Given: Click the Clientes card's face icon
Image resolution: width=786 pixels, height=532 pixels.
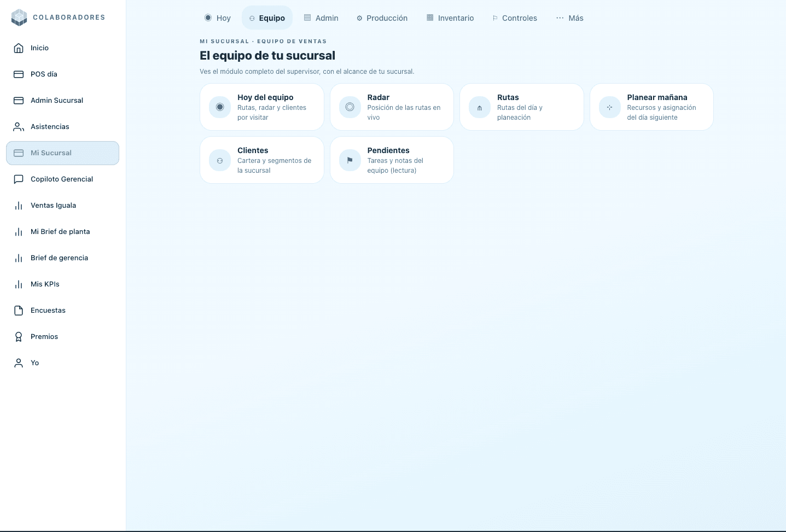Looking at the screenshot, I should [220, 160].
